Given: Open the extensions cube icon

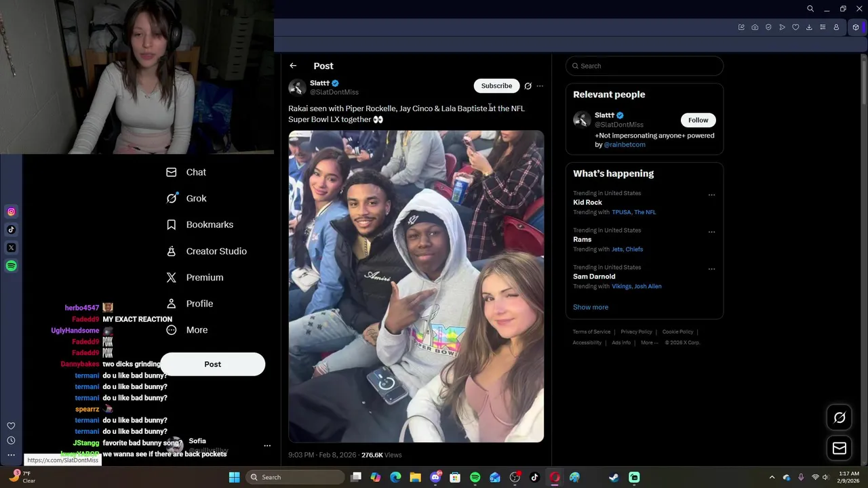Looking at the screenshot, I should (x=856, y=27).
